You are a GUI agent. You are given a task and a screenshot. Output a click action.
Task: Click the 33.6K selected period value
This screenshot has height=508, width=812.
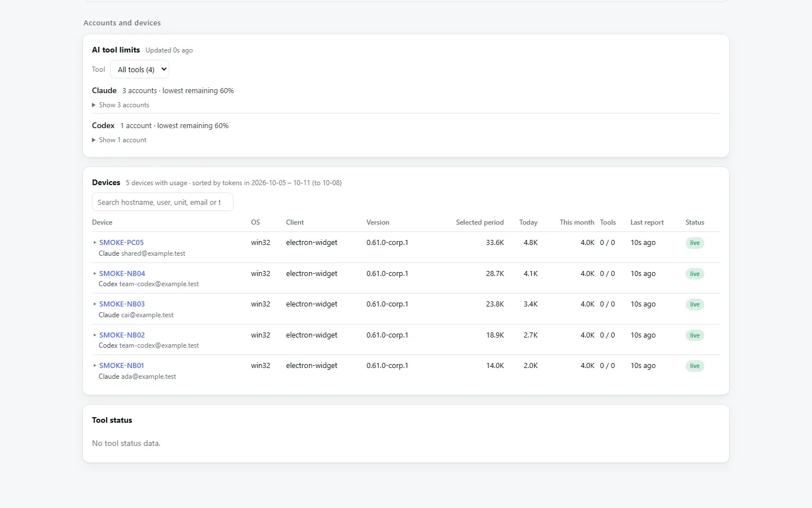[495, 242]
